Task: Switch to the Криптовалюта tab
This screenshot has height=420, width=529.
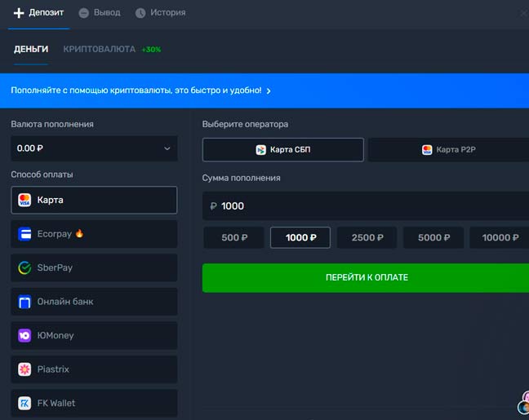Action: pyautogui.click(x=99, y=49)
